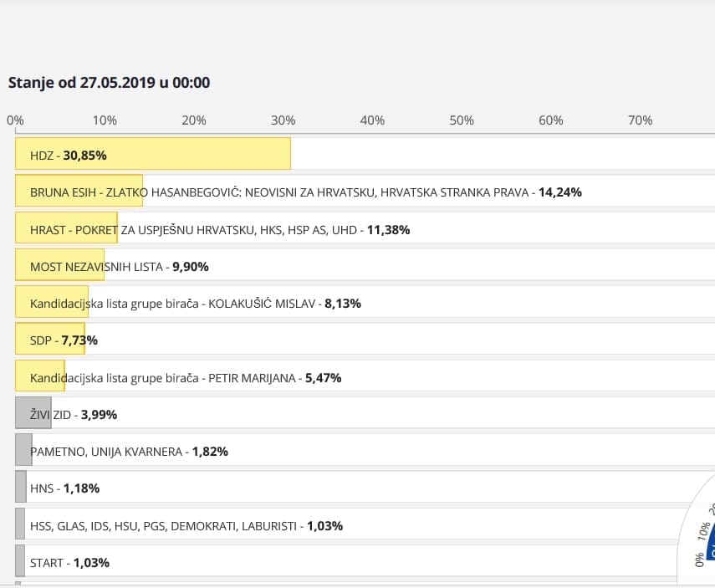Click the 50% axis tick label

[462, 120]
